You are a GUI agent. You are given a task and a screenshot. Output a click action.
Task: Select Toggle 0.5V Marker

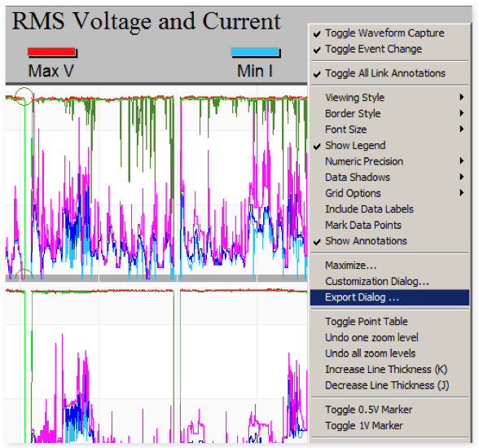[389, 410]
